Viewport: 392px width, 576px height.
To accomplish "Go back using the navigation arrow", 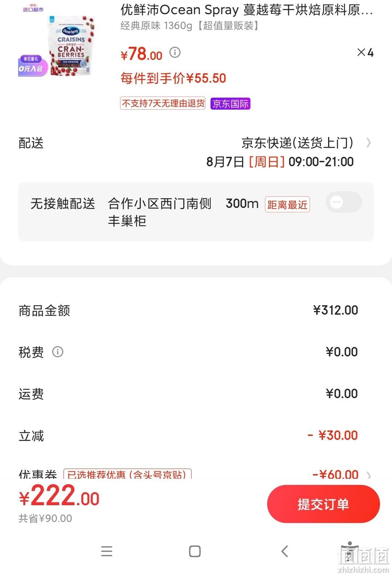I will [x=285, y=551].
